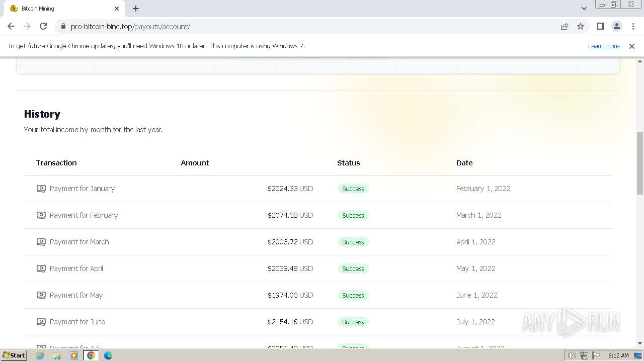644x362 pixels.
Task: Click the April 1, 2022 date
Action: click(476, 242)
